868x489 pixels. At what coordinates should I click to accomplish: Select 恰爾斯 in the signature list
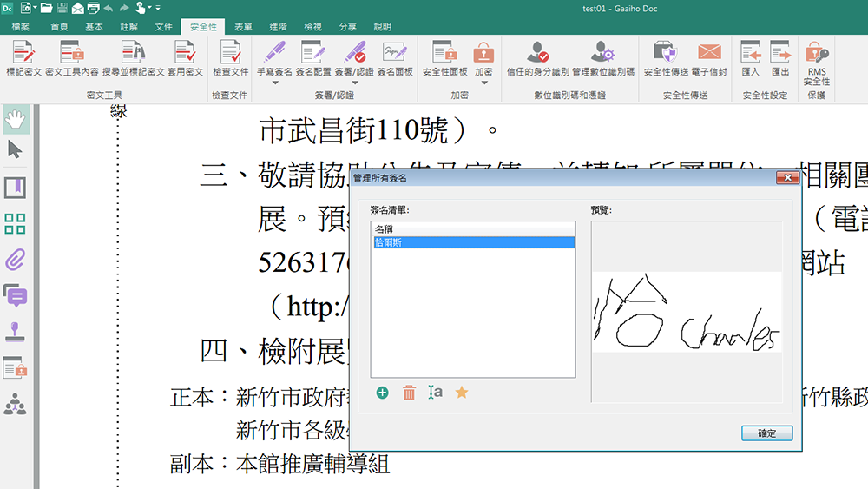pos(472,243)
